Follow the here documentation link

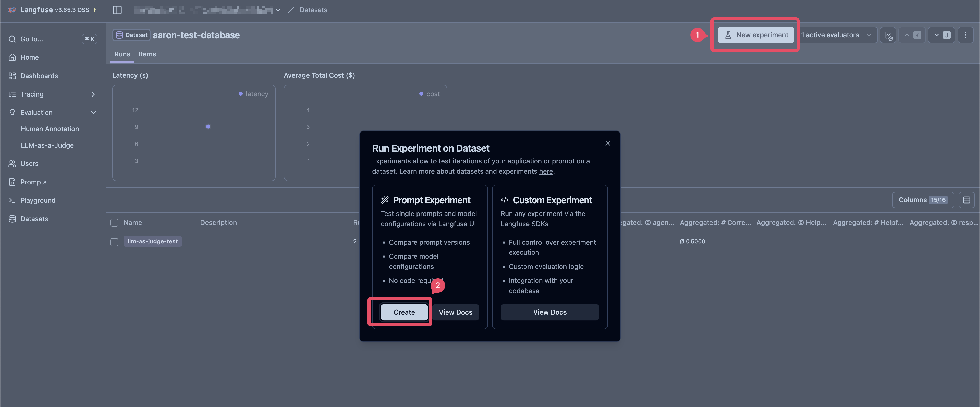tap(546, 171)
